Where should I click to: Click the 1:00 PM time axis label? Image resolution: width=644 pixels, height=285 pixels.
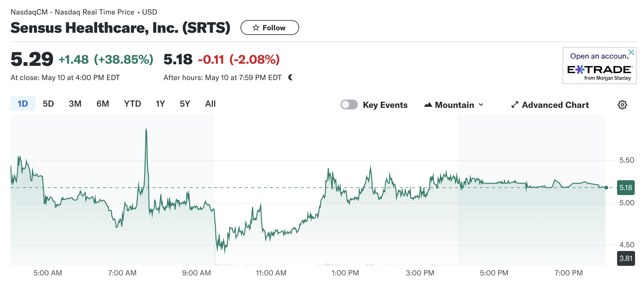(345, 273)
